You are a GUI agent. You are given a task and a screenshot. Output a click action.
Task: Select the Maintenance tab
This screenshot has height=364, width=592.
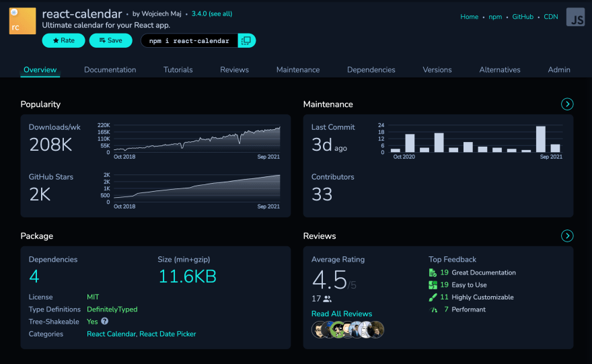[298, 69]
